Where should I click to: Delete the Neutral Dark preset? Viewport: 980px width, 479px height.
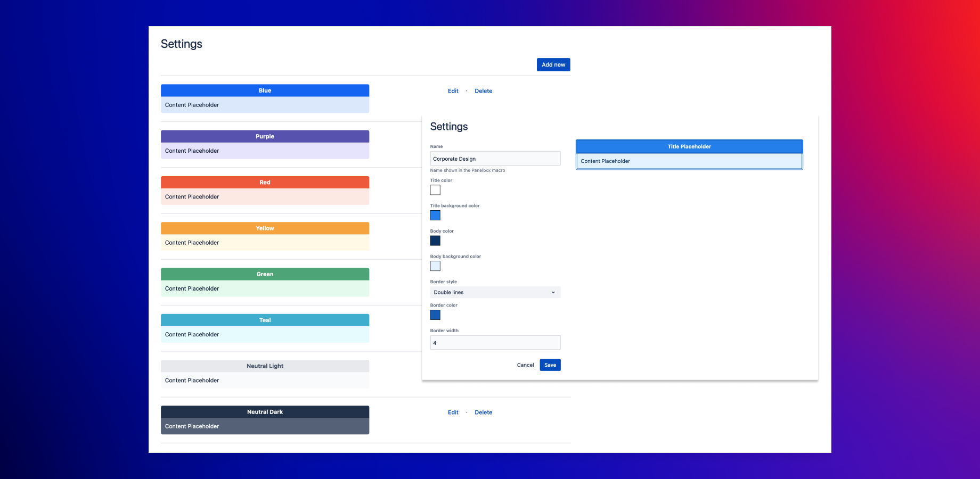(x=483, y=412)
